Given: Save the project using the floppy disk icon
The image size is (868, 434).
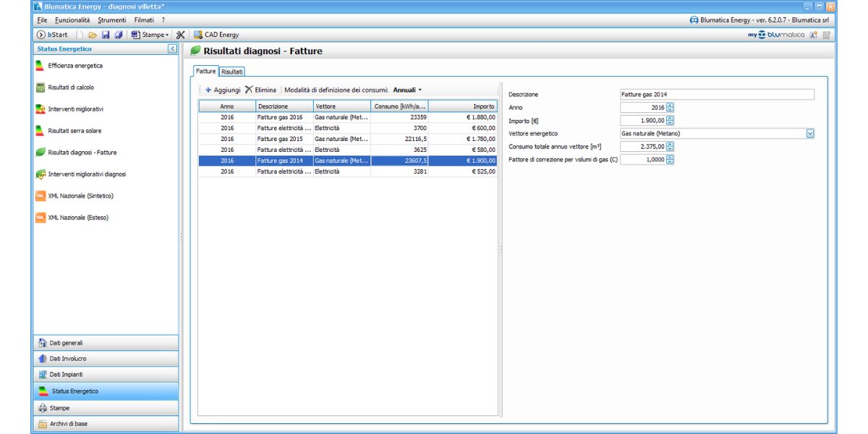Looking at the screenshot, I should click(106, 35).
